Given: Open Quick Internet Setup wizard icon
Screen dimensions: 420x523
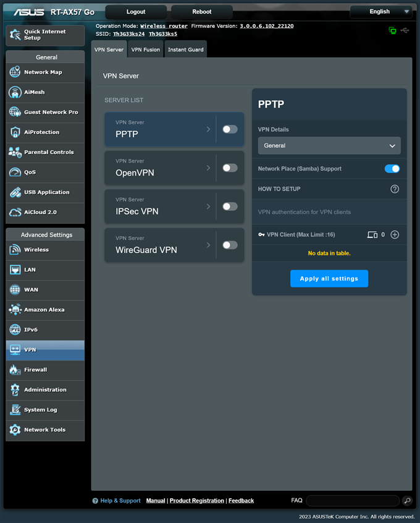Looking at the screenshot, I should tap(15, 35).
